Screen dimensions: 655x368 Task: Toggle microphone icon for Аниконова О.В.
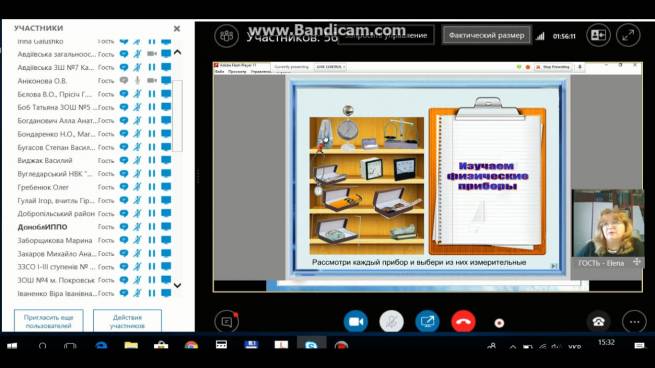(137, 80)
